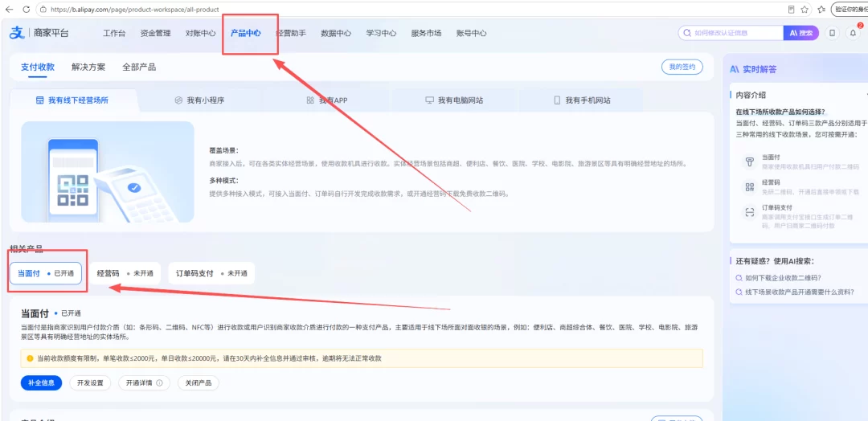Click the A\ icon beside 实时解答
Viewport: 868px width, 421px height.
pyautogui.click(x=735, y=69)
